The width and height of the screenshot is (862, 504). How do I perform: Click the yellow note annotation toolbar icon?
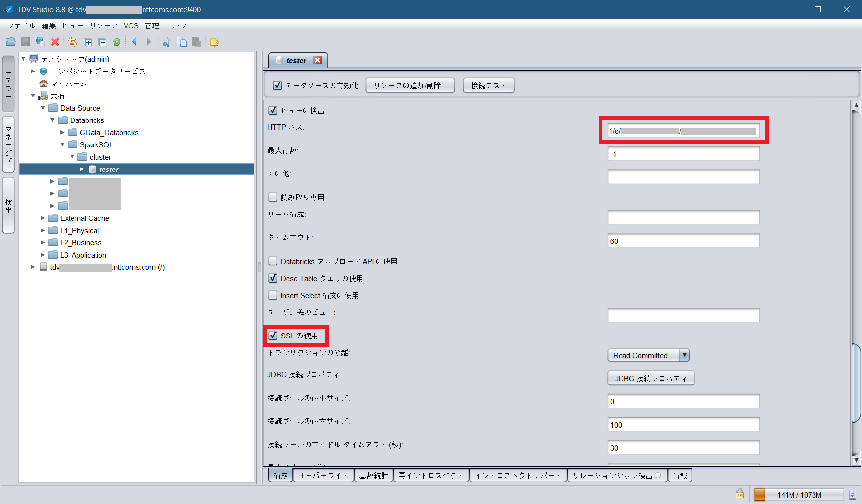(214, 42)
